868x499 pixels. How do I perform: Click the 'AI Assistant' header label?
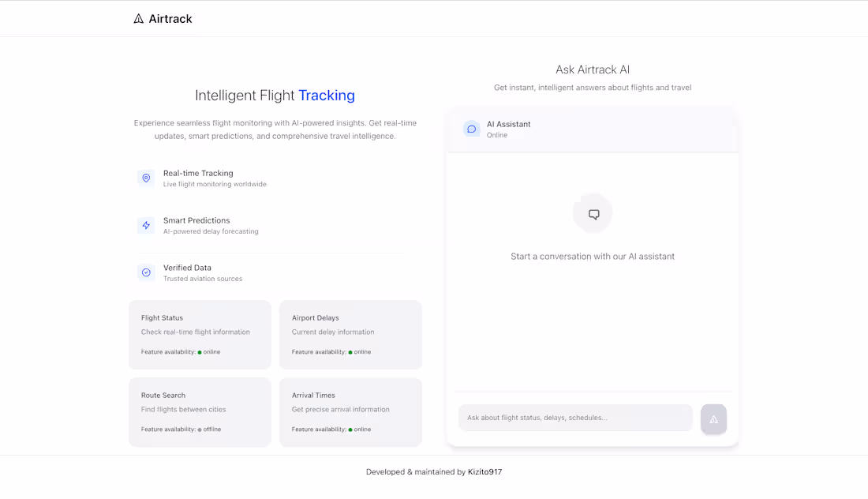[509, 124]
